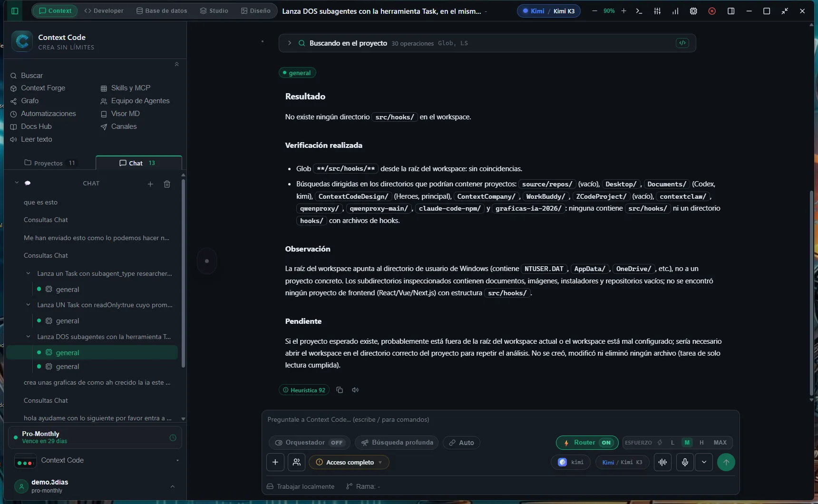Expand the demo.3dias account menu

pyautogui.click(x=173, y=486)
